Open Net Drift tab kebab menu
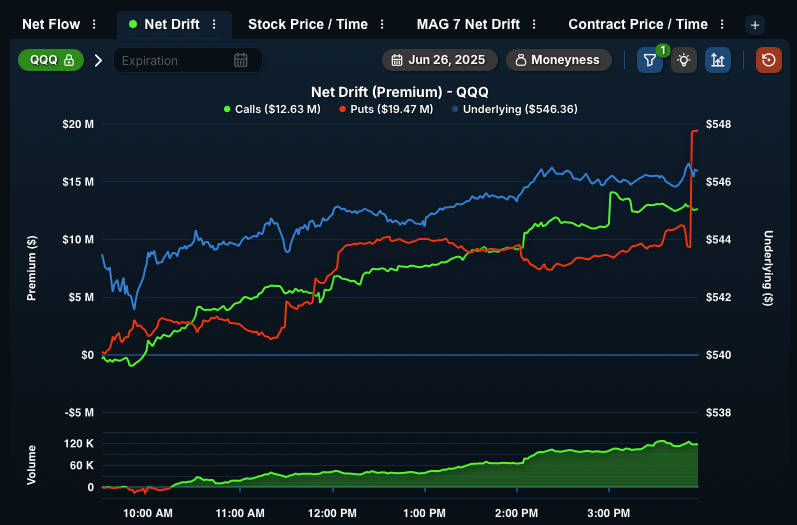The image size is (797, 525). pos(214,24)
